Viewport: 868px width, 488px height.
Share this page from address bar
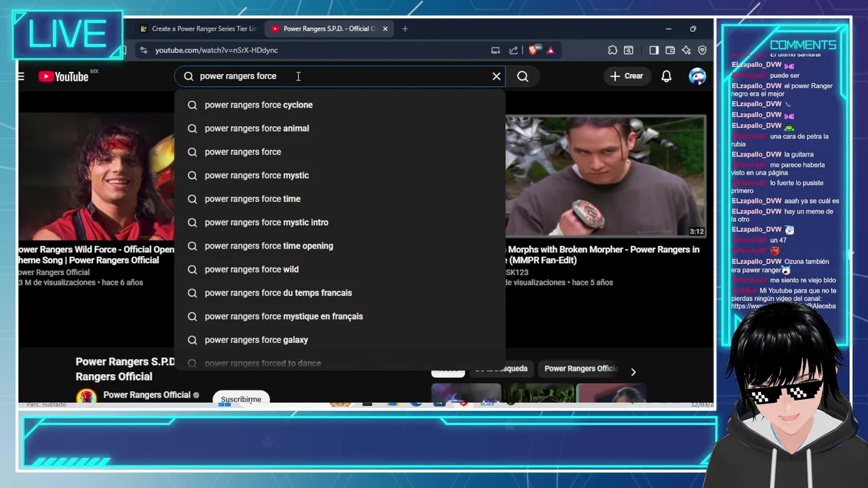513,50
